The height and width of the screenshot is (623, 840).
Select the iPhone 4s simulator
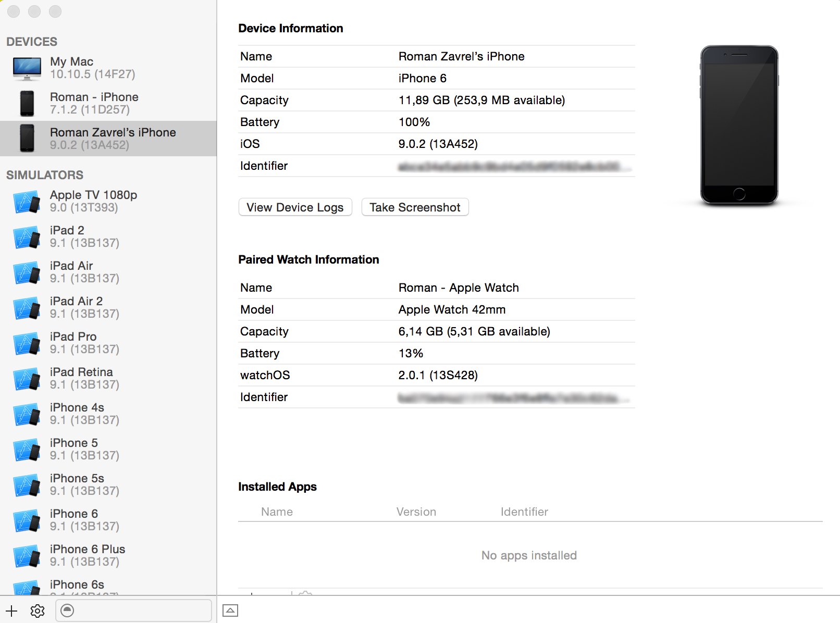108,414
